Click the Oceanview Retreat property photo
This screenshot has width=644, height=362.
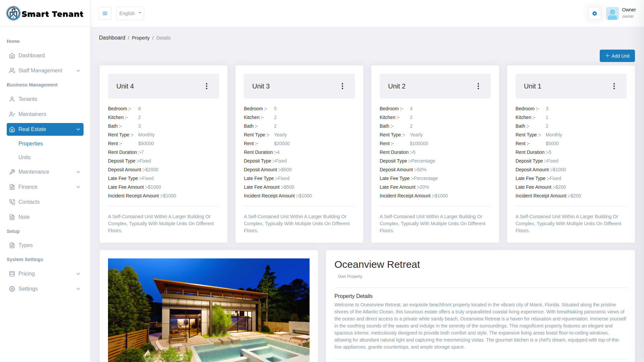coord(209,310)
